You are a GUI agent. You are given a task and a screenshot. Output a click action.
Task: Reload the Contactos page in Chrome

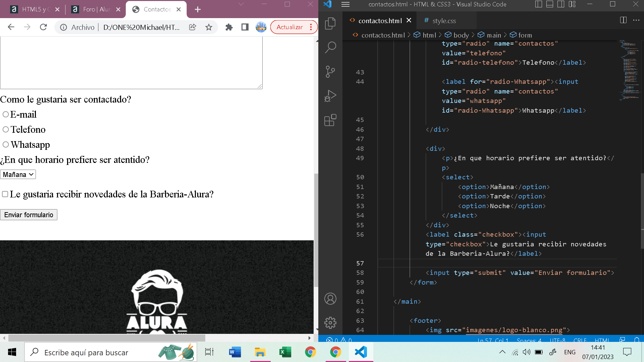click(43, 27)
